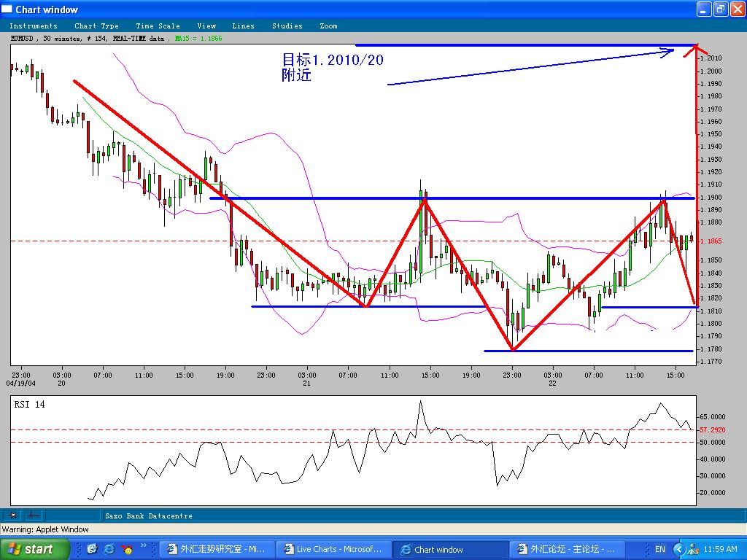Screen dimensions: 747x560
Task: Open the Instruments menu
Action: click(x=34, y=26)
